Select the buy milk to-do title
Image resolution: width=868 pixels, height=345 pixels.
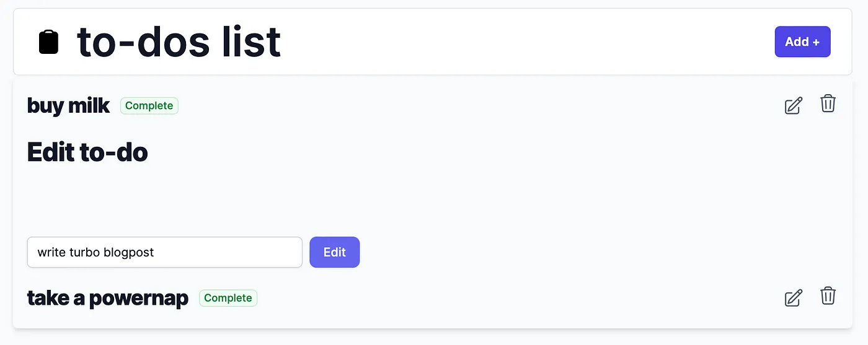pyautogui.click(x=68, y=106)
